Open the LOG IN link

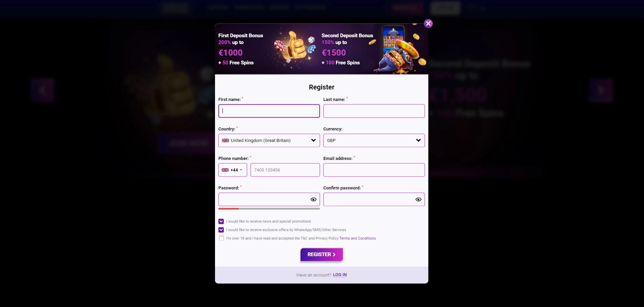tap(340, 275)
